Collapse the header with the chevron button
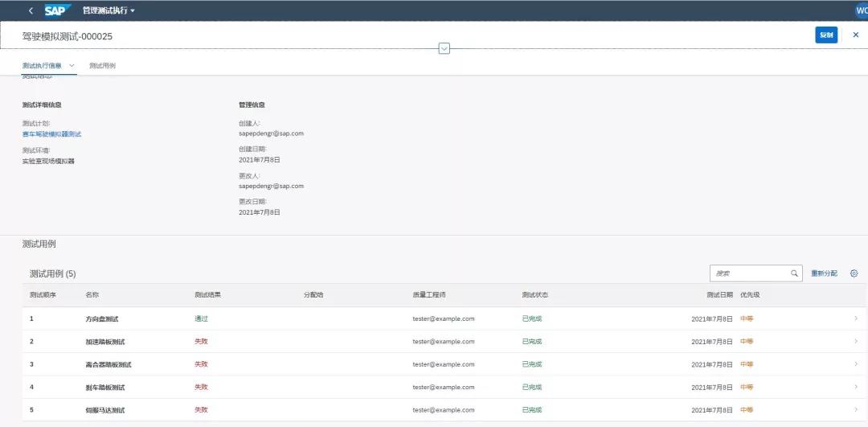Screen dimensions: 868x427 [x=444, y=49]
